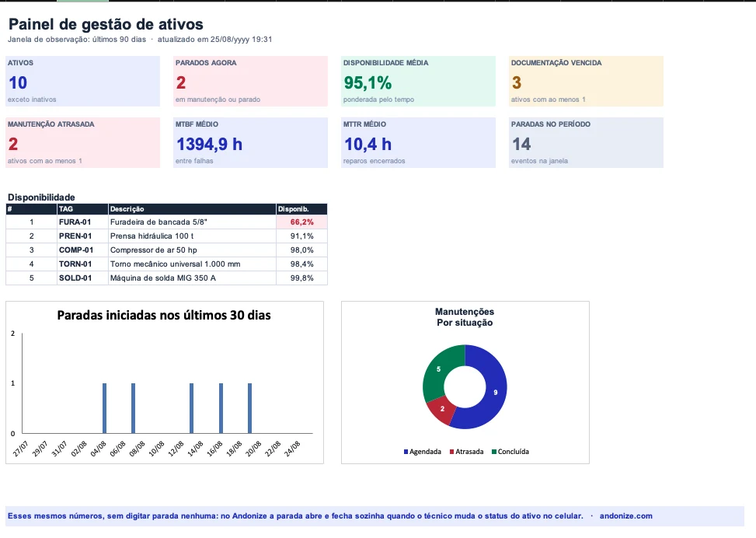Click the 'atualizado em 25/08/yyyy 19:31' timestamp
This screenshot has width=756, height=538.
[x=214, y=40]
